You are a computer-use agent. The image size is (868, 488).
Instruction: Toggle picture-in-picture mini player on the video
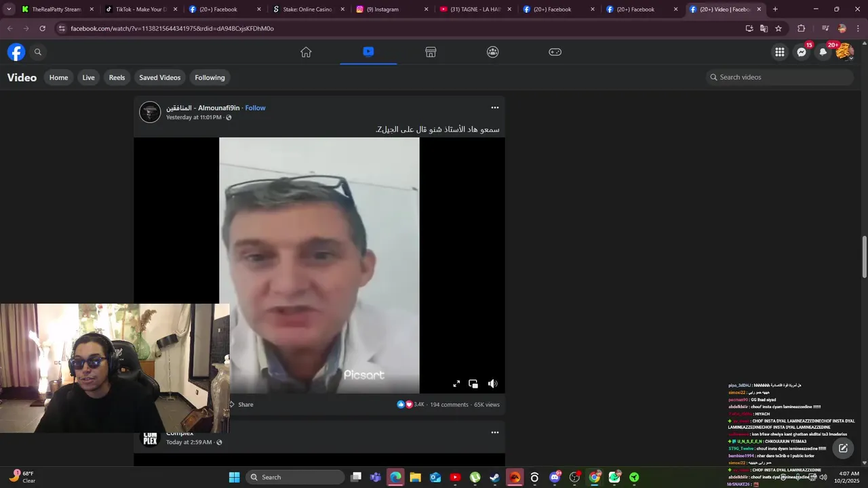(473, 384)
